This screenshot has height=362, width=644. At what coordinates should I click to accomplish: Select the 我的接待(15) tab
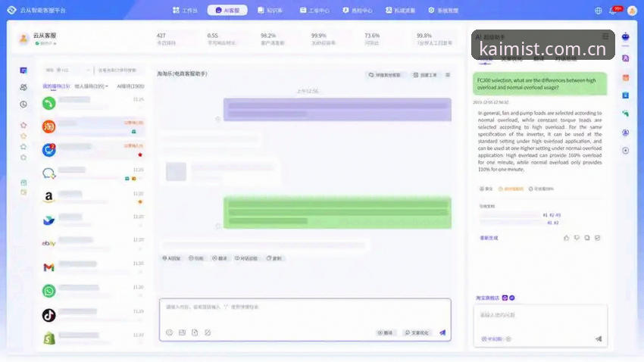[56, 86]
